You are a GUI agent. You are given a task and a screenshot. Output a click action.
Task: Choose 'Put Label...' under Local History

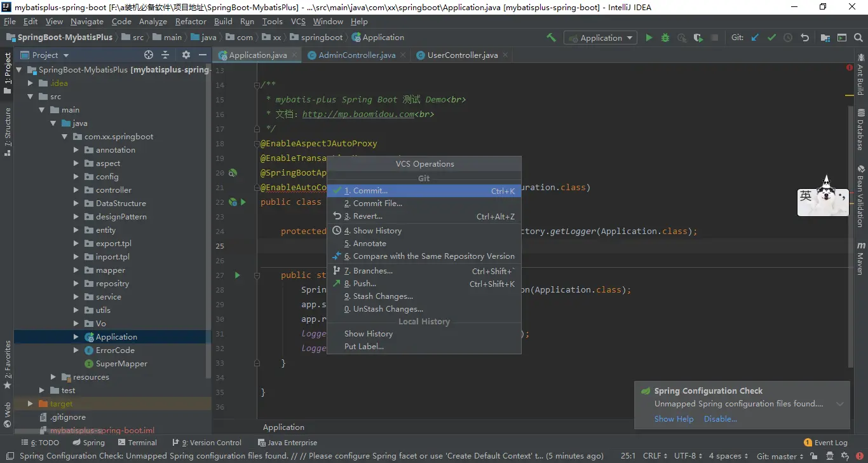tap(424, 347)
